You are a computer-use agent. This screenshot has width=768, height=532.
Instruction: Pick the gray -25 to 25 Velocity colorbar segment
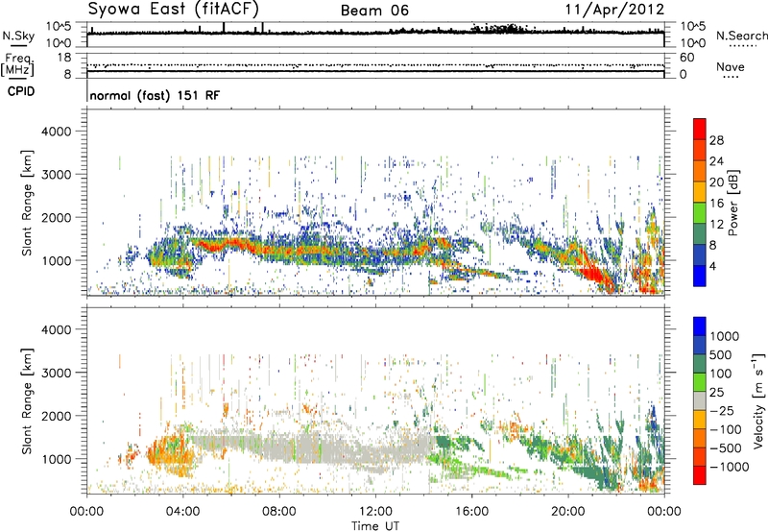click(x=700, y=400)
